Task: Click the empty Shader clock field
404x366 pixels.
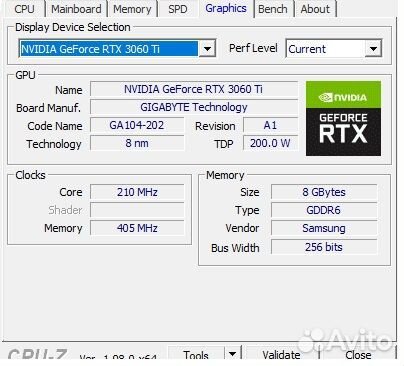Action: click(137, 210)
